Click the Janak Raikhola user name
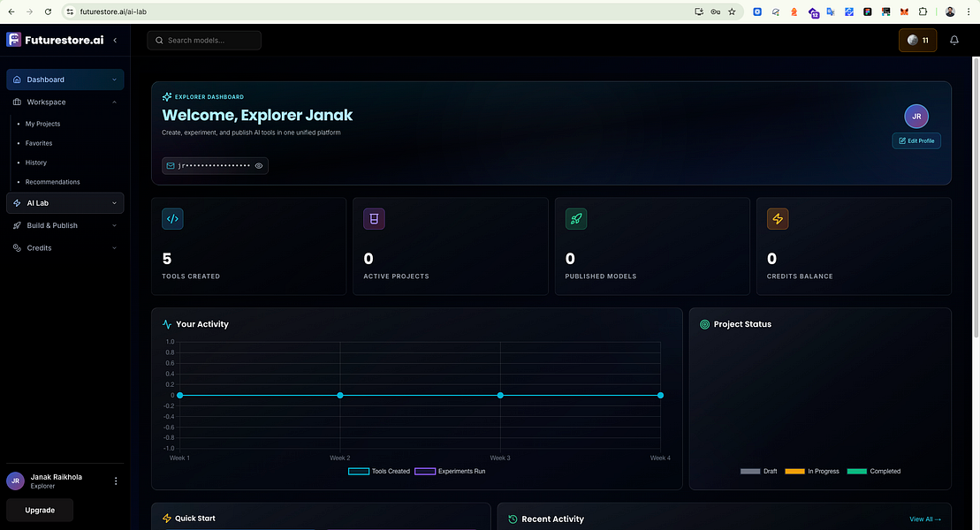The width and height of the screenshot is (980, 530). point(57,477)
